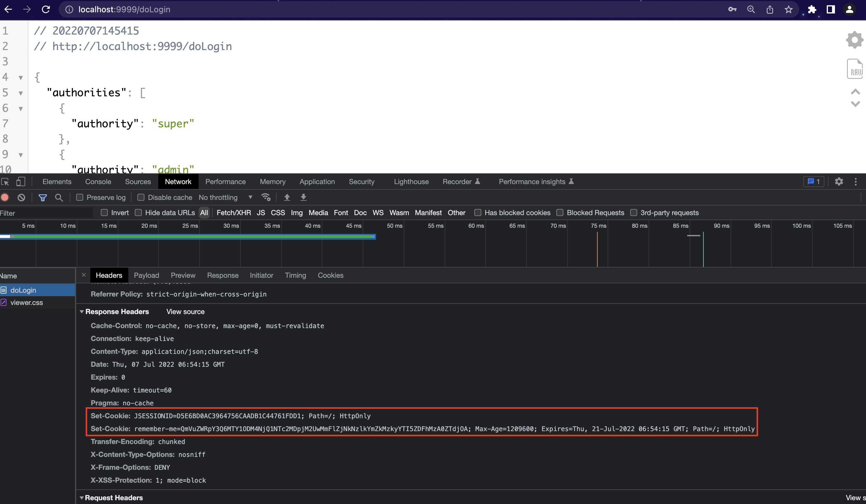Check Hide data URLs checkbox
The height and width of the screenshot is (504, 866).
point(139,212)
